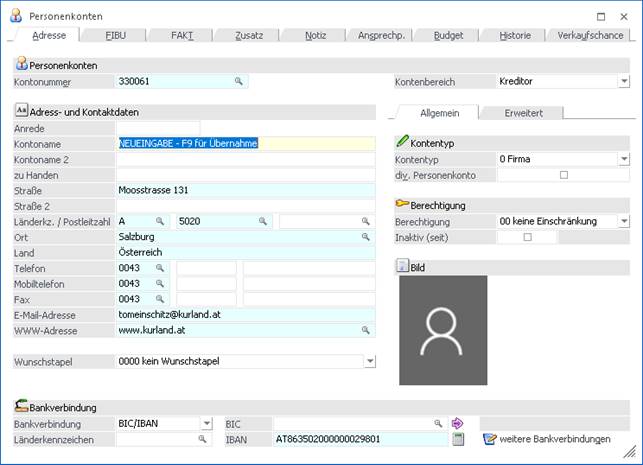Click the profile picture placeholder under Bild
The image size is (643, 465).
coord(443,331)
